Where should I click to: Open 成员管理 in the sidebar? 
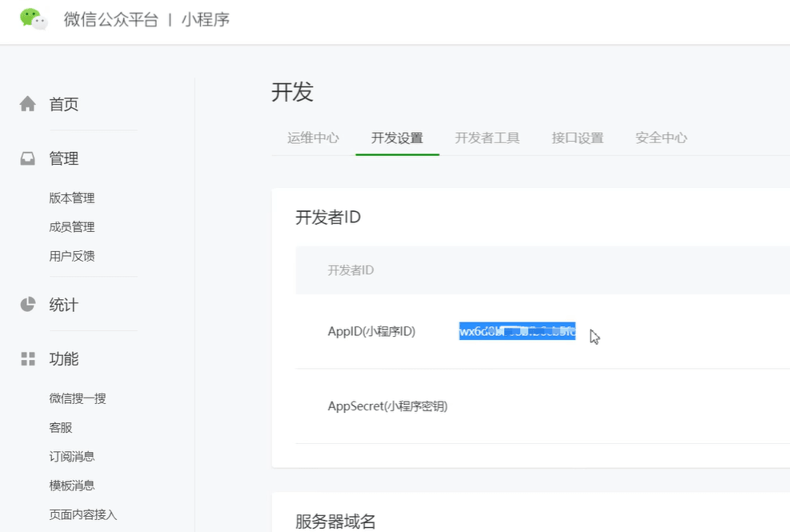click(x=72, y=227)
